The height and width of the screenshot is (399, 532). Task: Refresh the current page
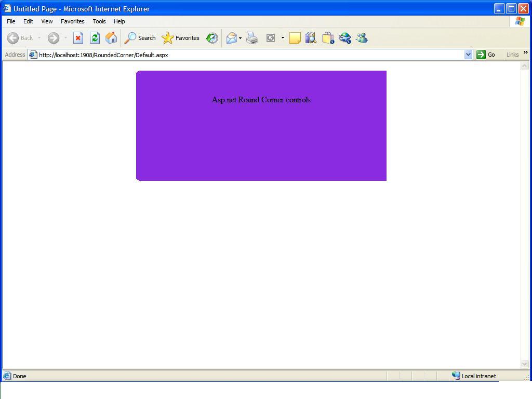pyautogui.click(x=95, y=38)
